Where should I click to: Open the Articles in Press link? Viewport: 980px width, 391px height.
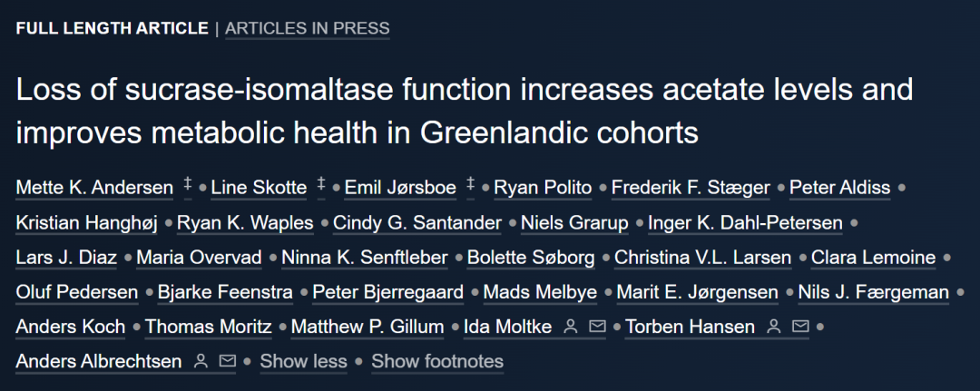coord(308,28)
